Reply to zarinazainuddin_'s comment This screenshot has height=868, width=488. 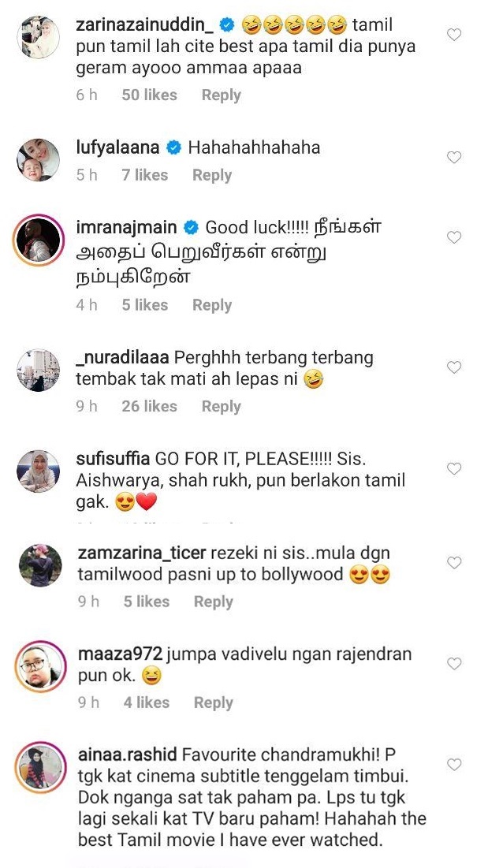[222, 95]
